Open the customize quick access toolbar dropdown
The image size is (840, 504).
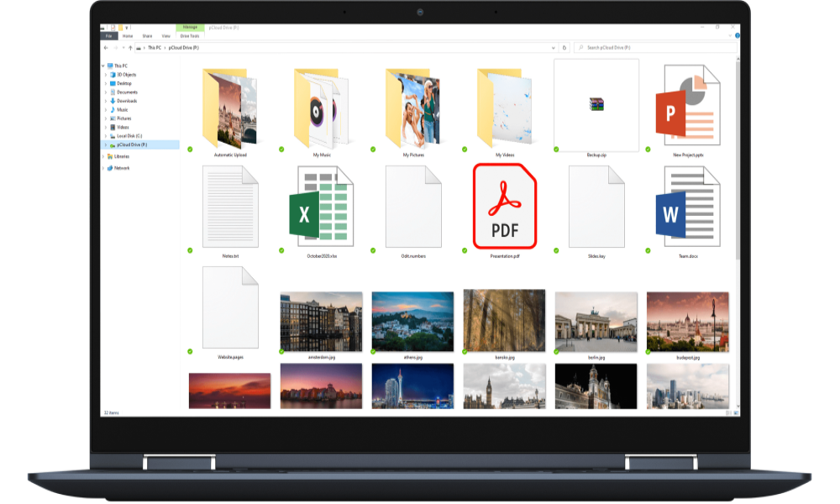click(127, 28)
